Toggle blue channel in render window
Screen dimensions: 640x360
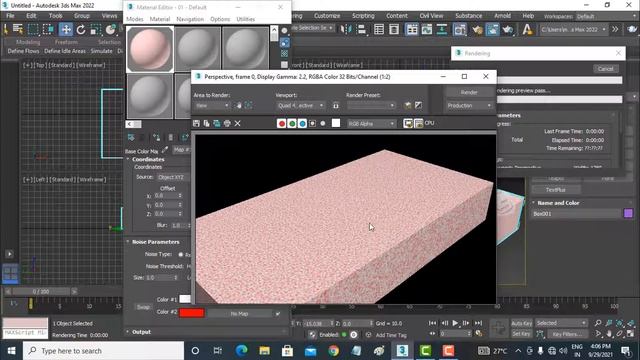(302, 123)
